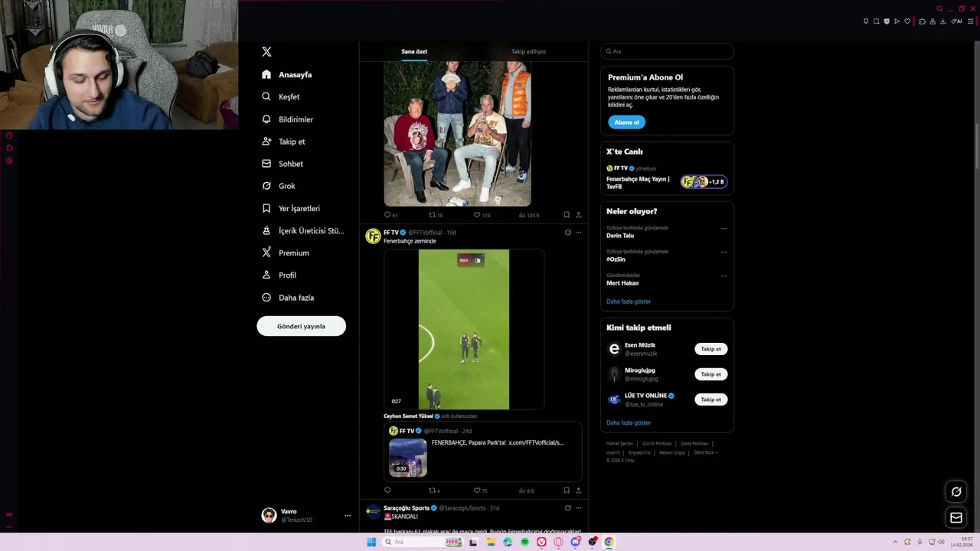The width and height of the screenshot is (980, 551).
Task: Switch to Sana özel tab
Action: point(414,51)
